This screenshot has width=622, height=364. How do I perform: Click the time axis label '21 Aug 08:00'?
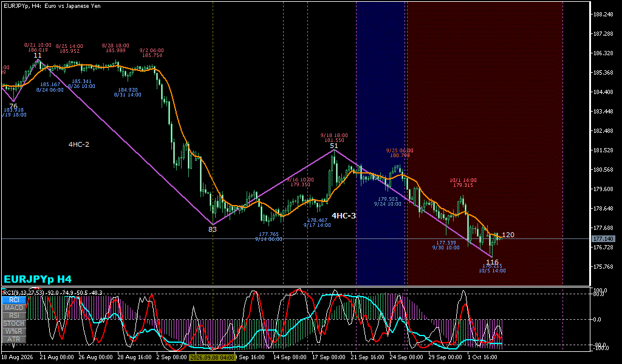56,357
